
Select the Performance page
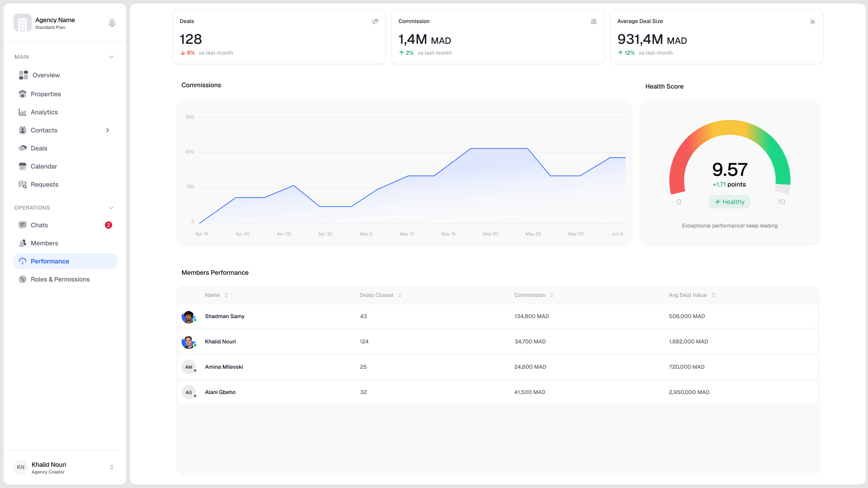[50, 261]
